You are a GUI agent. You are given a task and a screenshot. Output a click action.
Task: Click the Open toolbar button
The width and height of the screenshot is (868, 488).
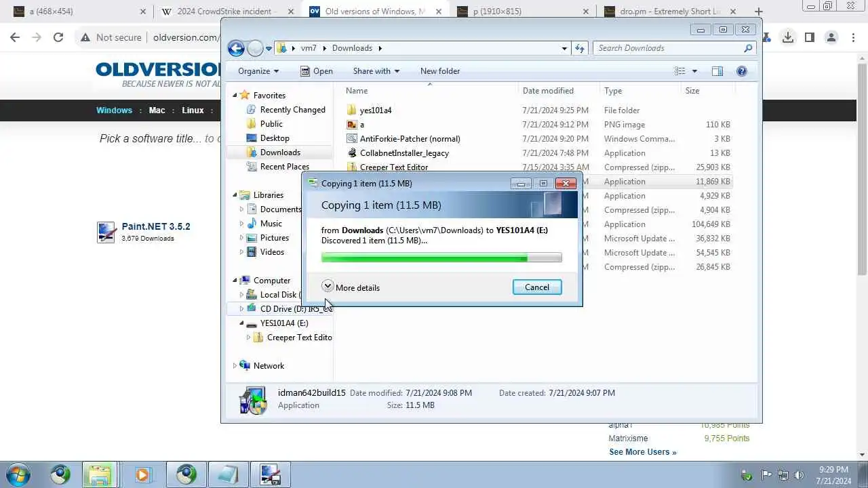click(317, 71)
